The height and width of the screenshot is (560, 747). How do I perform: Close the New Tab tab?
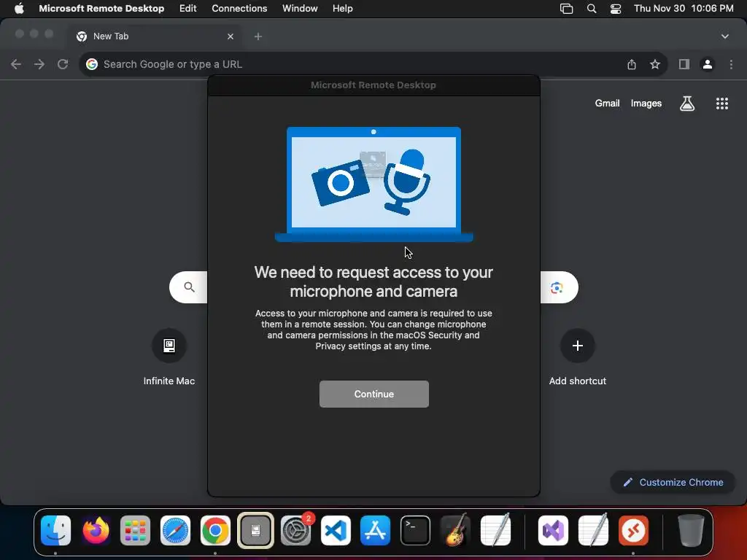[x=231, y=36]
